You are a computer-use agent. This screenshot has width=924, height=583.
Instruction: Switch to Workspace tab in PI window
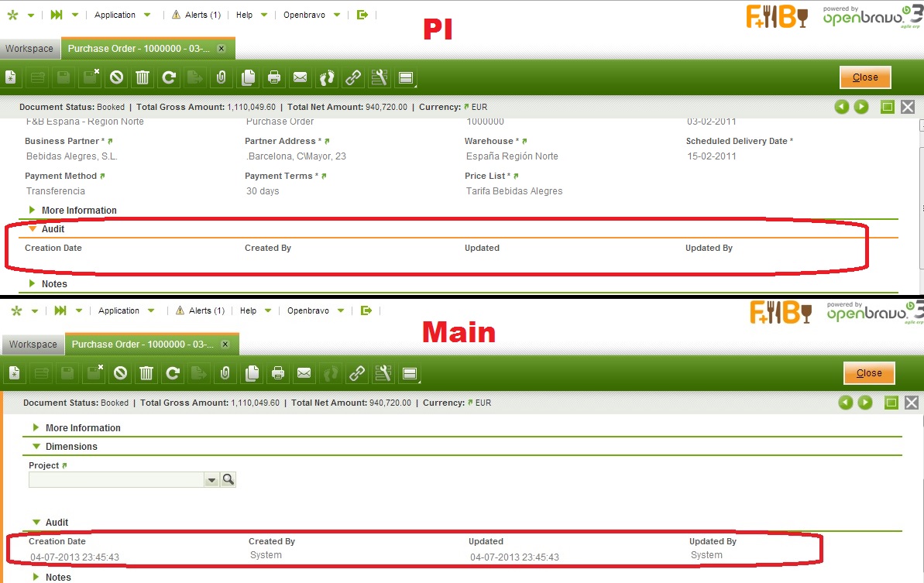29,48
